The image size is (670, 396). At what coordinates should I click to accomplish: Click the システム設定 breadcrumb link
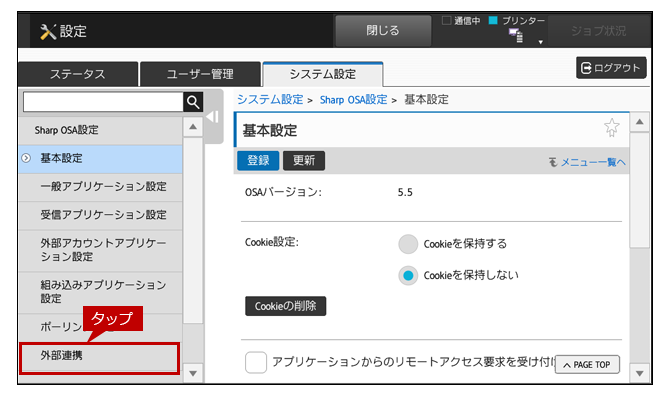pyautogui.click(x=270, y=100)
